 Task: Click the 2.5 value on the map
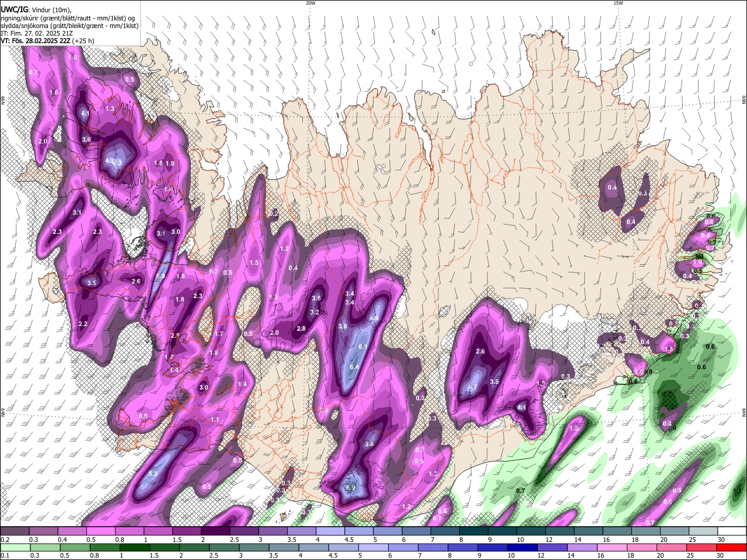[175, 335]
